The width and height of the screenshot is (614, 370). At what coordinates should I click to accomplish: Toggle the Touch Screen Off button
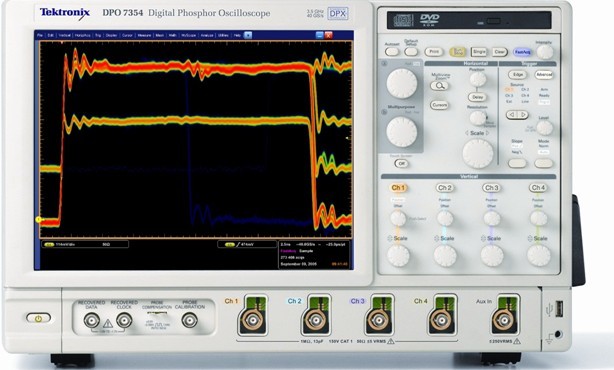[x=401, y=164]
